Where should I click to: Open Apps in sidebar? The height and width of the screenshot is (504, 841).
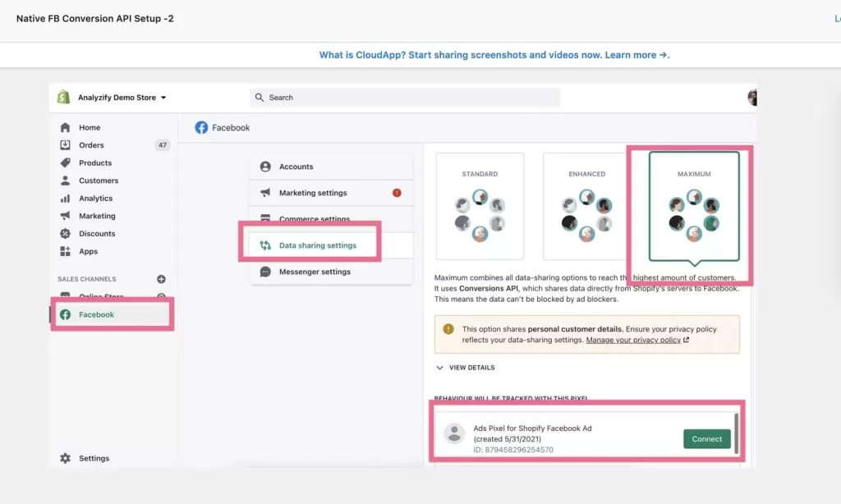point(89,251)
